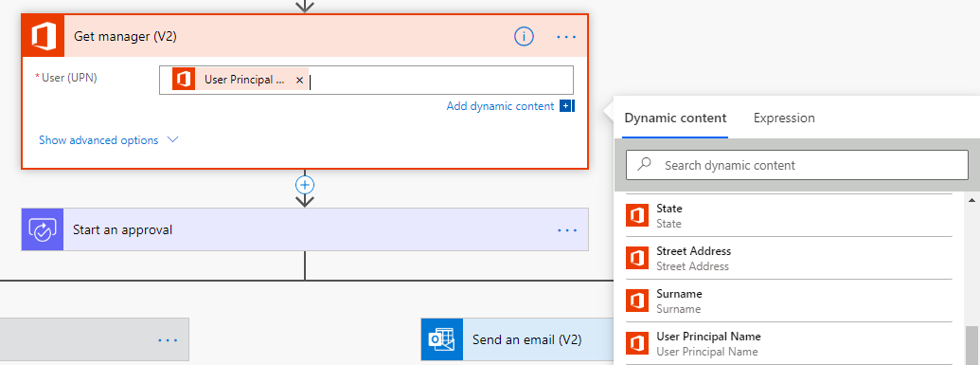
Task: Open the ellipsis menu on Get manager (V2)
Action: click(x=566, y=37)
